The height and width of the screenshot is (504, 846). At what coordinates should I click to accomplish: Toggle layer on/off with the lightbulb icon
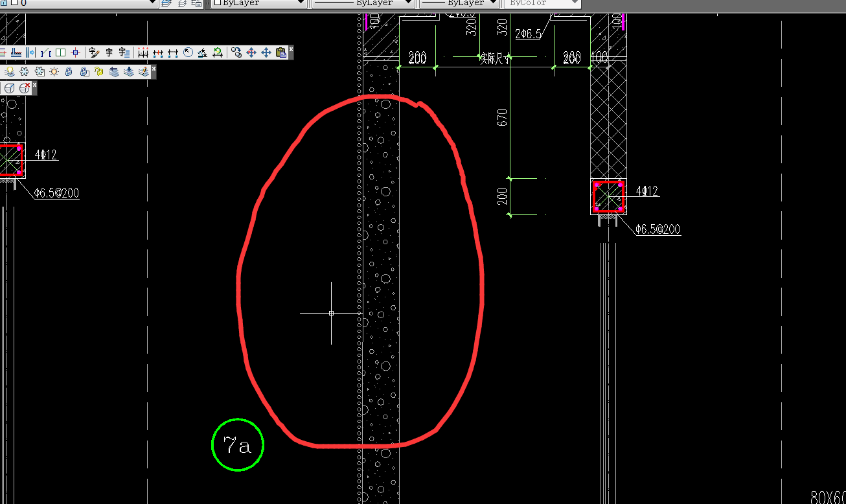click(x=10, y=71)
